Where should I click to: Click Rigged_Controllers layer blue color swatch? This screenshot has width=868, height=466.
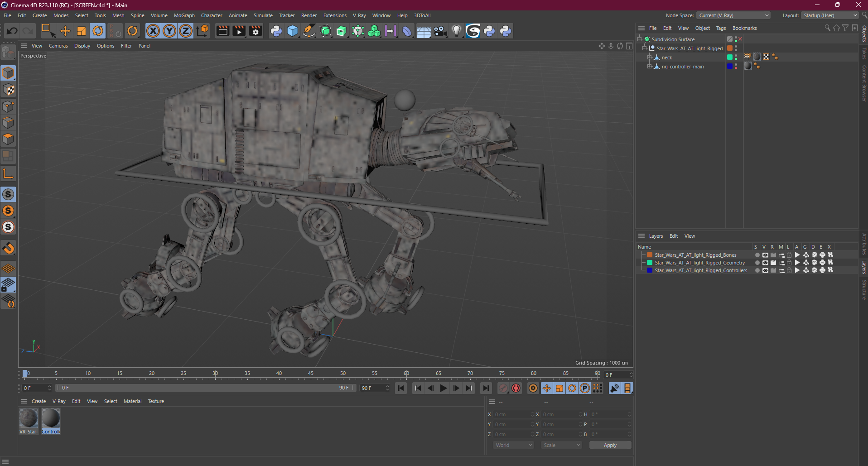point(649,270)
